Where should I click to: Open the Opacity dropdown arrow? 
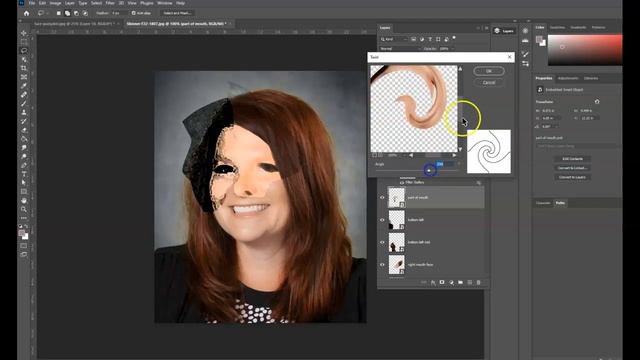tap(452, 49)
